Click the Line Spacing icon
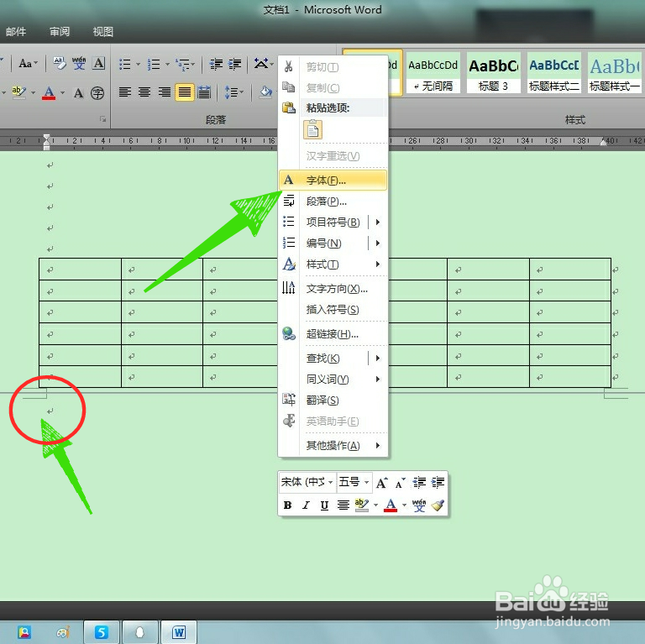 [231, 92]
